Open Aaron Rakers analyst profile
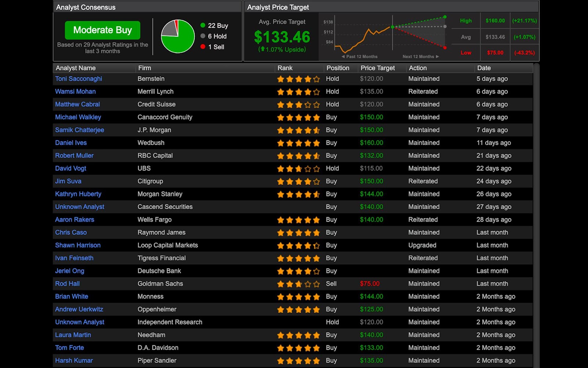 pos(75,220)
